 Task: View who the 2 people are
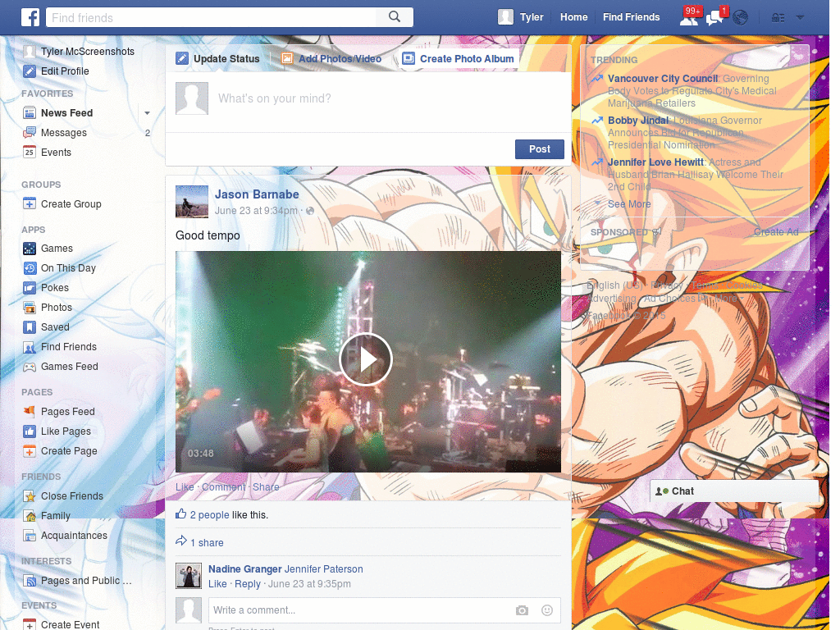[209, 515]
